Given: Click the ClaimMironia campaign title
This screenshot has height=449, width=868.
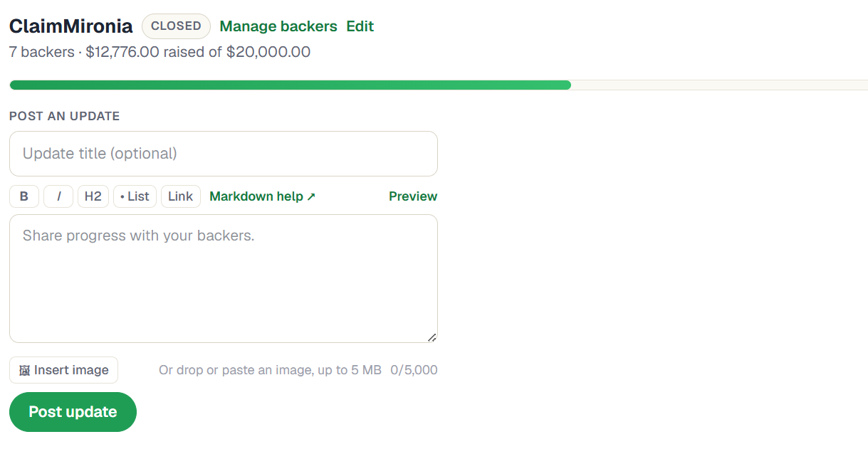Looking at the screenshot, I should coord(70,26).
